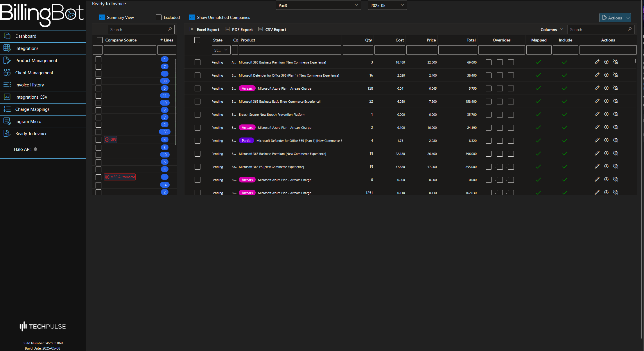Click the Arrears tag on the qty 128 row
The image size is (644, 351).
247,88
